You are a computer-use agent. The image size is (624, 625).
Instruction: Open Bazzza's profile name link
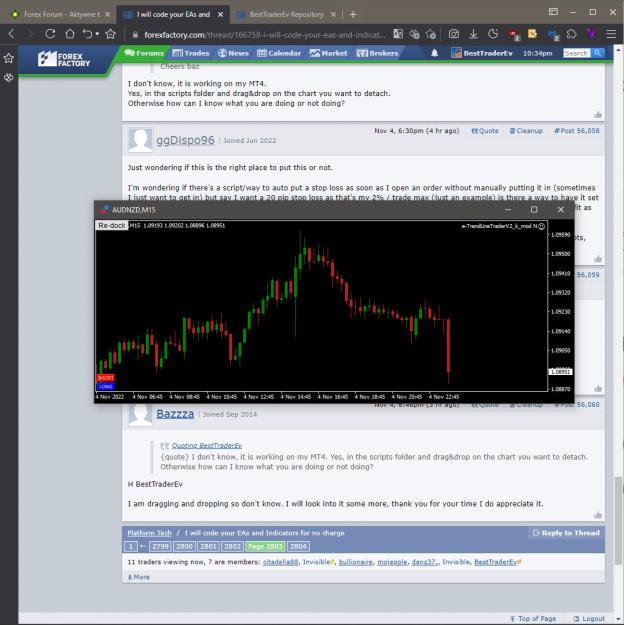click(x=175, y=414)
